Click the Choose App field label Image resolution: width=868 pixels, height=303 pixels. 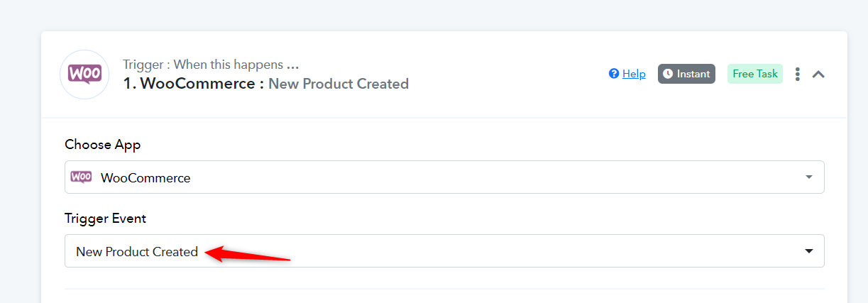103,144
